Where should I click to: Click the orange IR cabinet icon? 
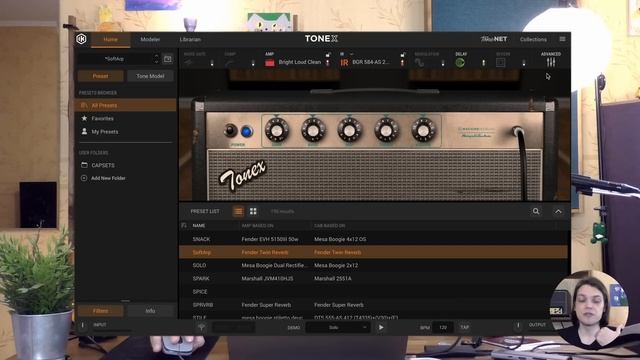pyautogui.click(x=344, y=62)
